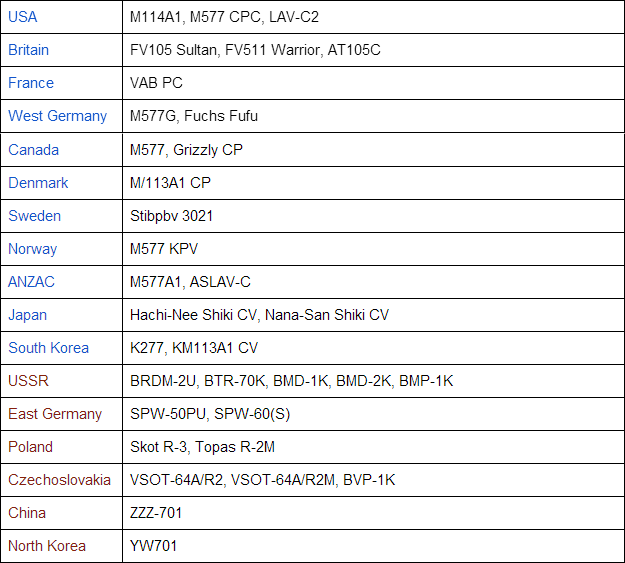
Task: Click the China link
Action: pos(27,513)
